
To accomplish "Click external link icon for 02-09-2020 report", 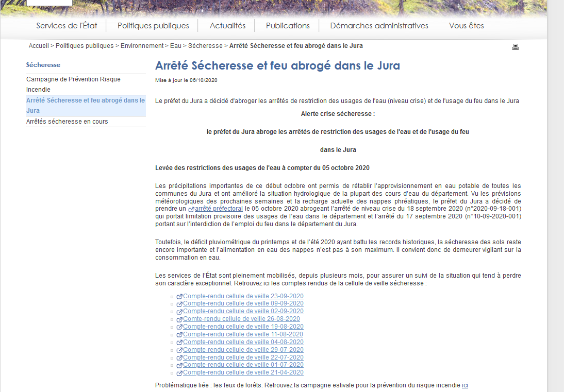I will tap(179, 312).
